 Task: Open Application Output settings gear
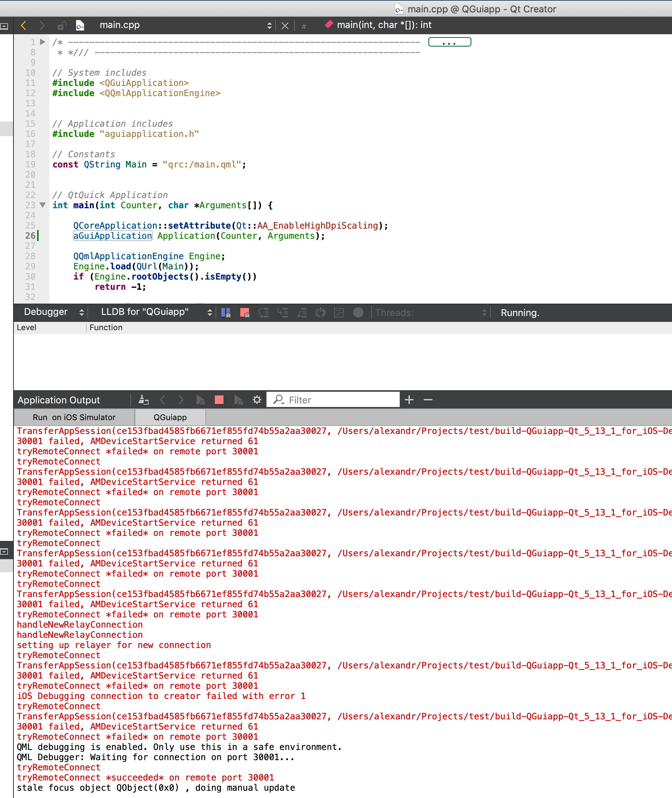(257, 400)
